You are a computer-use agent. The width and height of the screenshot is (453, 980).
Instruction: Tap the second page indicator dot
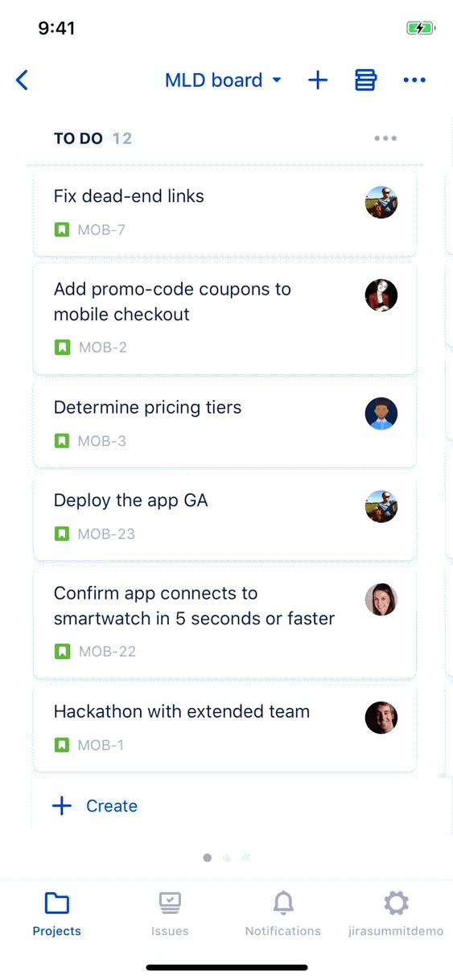click(x=227, y=858)
